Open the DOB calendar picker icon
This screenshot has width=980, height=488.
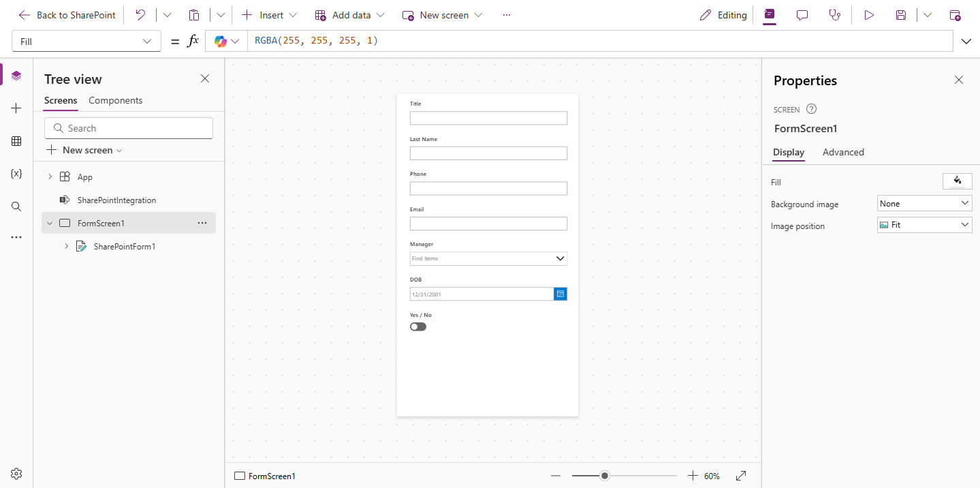pos(560,294)
